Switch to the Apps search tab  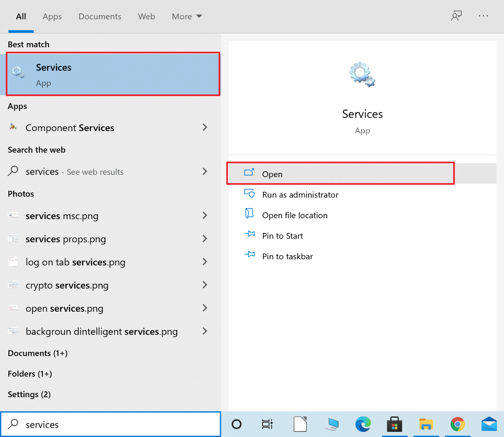(52, 16)
